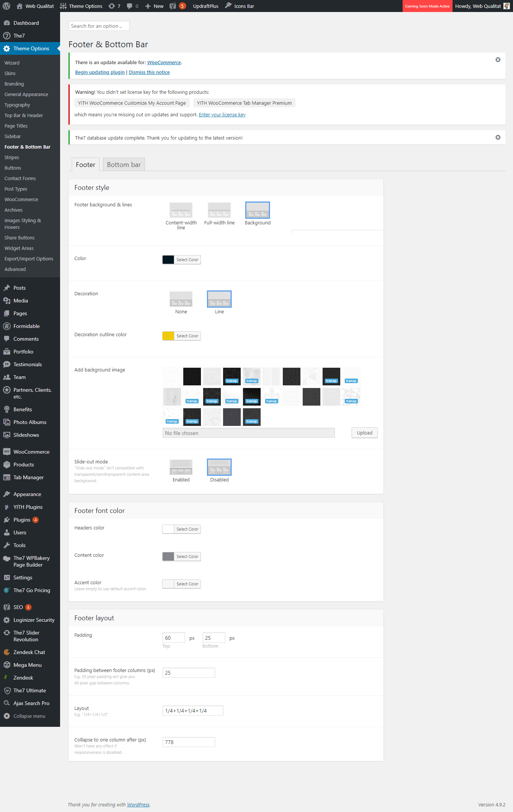Click the Users icon in sidebar

click(x=7, y=532)
